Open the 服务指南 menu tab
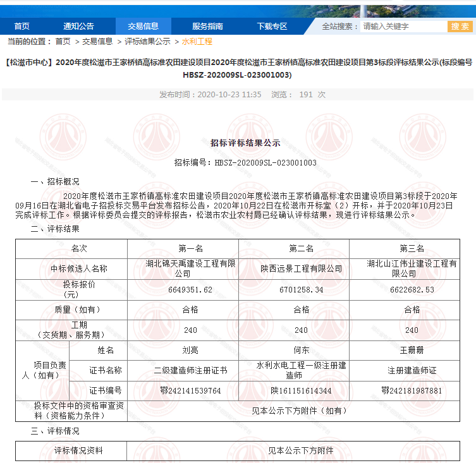The image size is (476, 463). click(207, 26)
